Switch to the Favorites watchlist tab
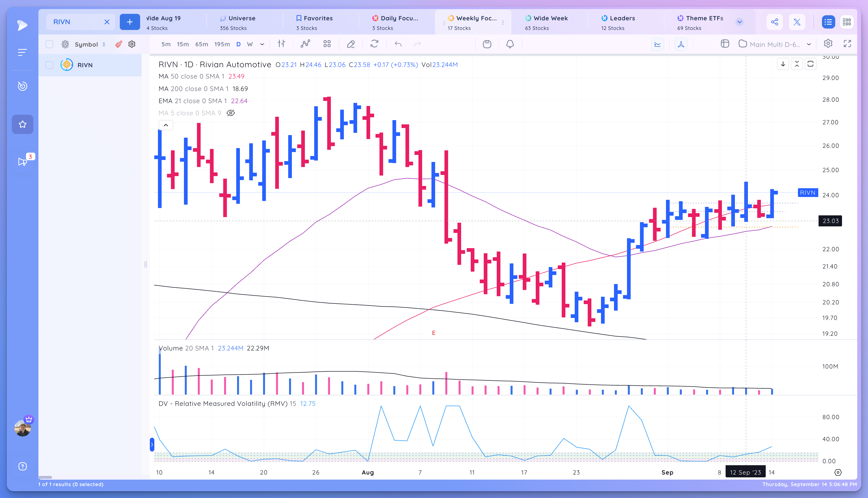The height and width of the screenshot is (498, 868). click(x=314, y=23)
